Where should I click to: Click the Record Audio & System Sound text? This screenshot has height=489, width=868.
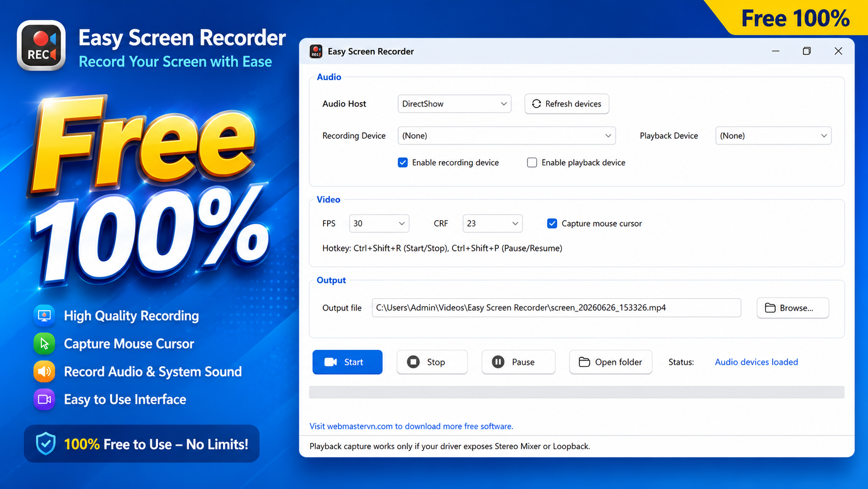point(153,372)
